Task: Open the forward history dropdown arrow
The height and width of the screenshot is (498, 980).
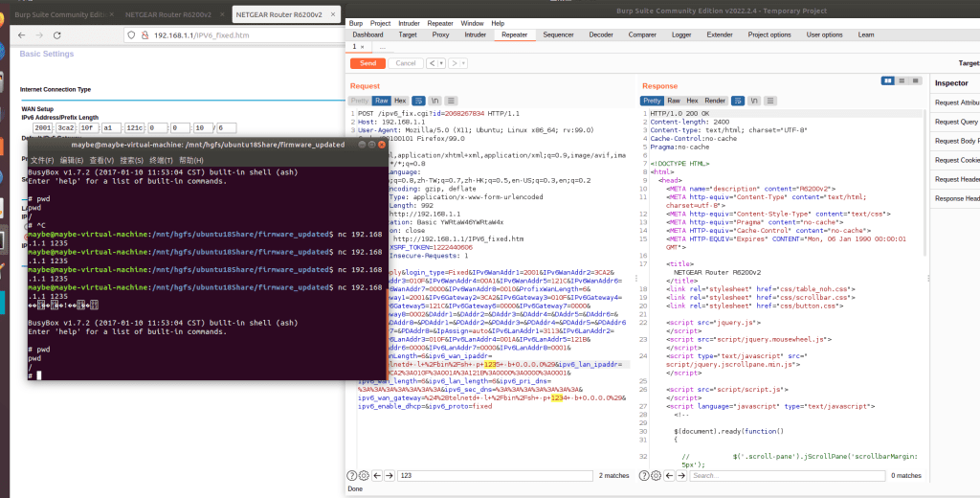Action: (464, 63)
